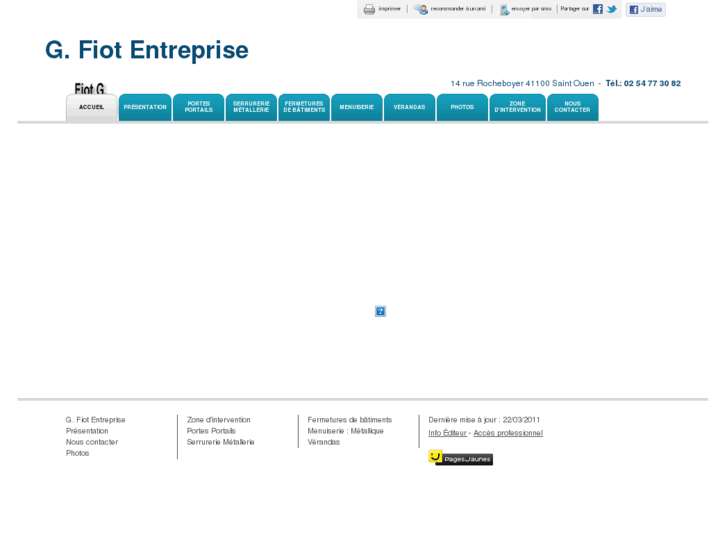Open the Nous Contacter tab

(x=573, y=108)
